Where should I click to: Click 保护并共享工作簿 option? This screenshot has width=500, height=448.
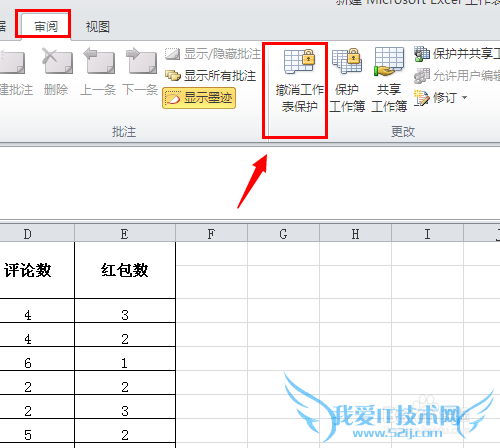click(x=457, y=54)
